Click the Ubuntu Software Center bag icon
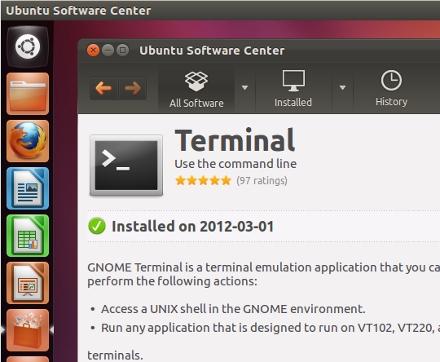The width and height of the screenshot is (440, 362). (x=28, y=330)
